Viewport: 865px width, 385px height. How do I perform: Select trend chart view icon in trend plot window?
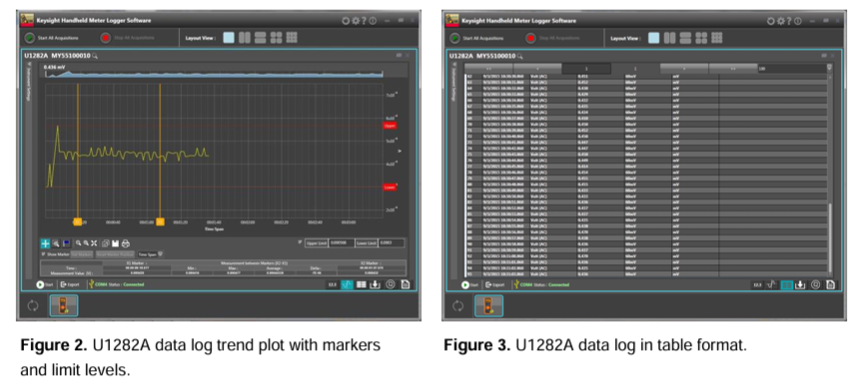click(x=346, y=285)
